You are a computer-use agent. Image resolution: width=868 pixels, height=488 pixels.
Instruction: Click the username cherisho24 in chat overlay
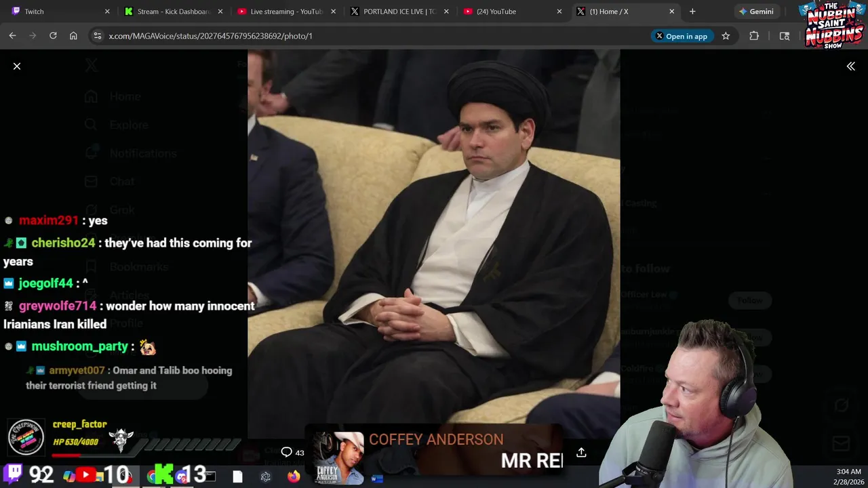[x=63, y=243]
